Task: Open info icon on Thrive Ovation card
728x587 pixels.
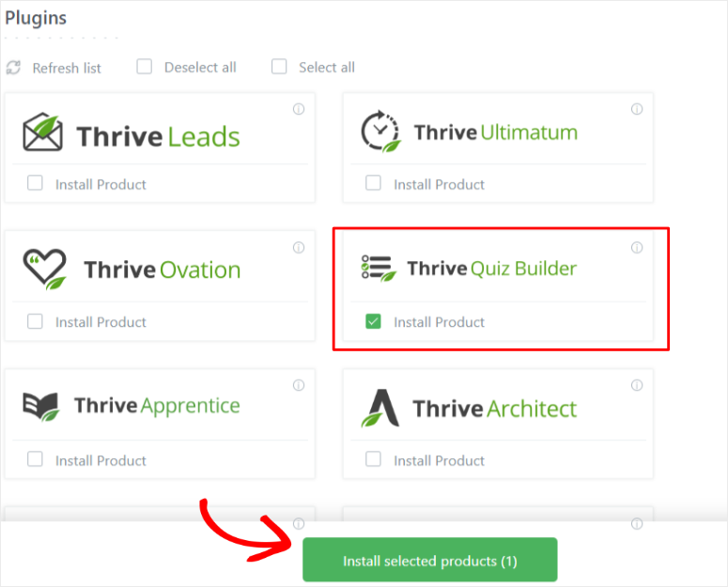Action: [x=299, y=247]
